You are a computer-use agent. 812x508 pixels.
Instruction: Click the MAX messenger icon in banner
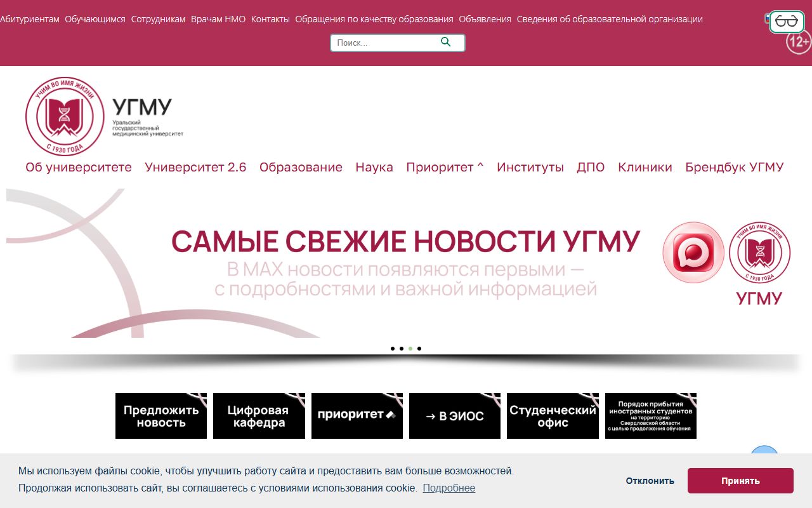(x=693, y=252)
